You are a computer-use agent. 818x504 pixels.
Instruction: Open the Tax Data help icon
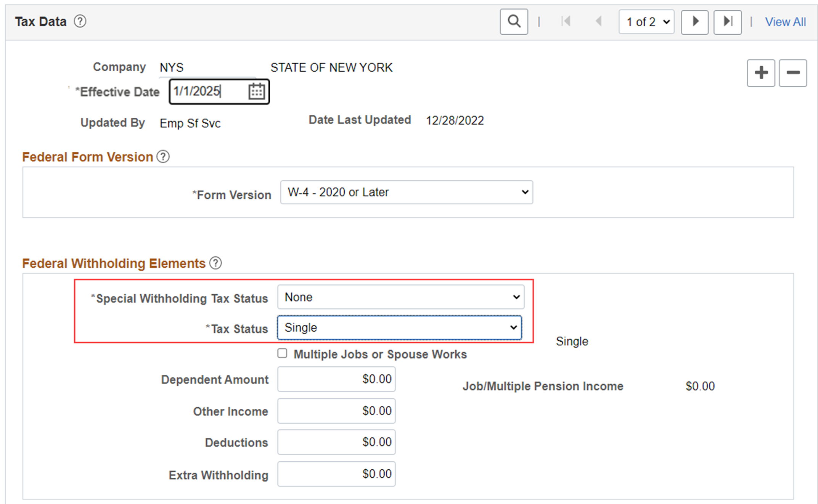pos(80,21)
